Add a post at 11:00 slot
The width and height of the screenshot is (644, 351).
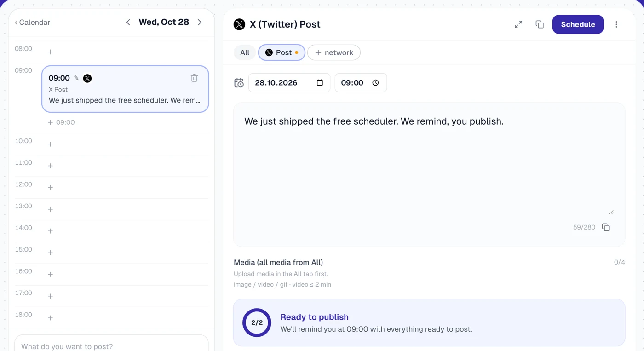click(51, 166)
